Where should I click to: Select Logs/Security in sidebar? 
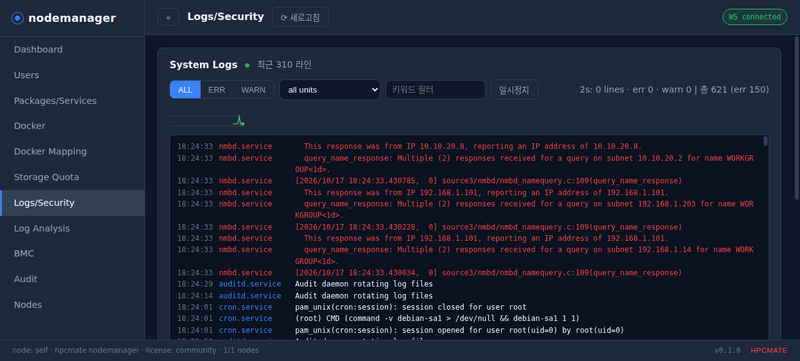coord(72,202)
